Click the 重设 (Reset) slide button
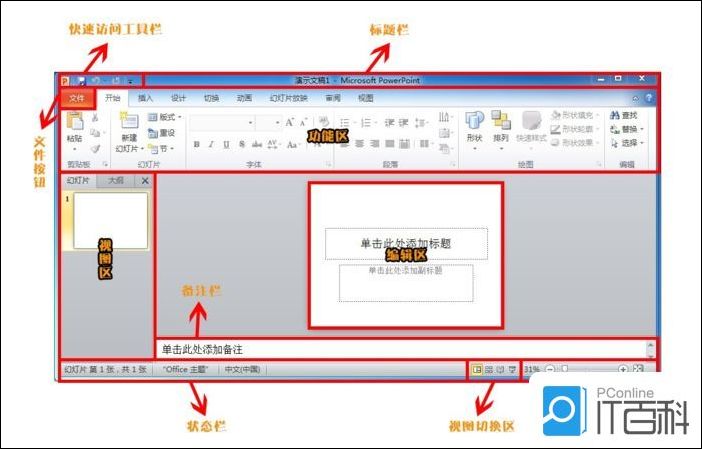Screen dimensions: 702x449 coord(162,133)
